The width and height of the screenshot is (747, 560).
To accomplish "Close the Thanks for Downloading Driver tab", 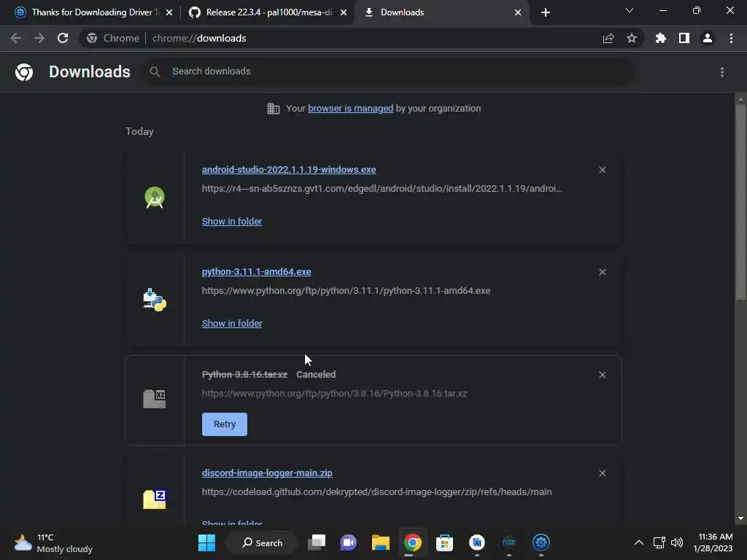I will tap(169, 12).
